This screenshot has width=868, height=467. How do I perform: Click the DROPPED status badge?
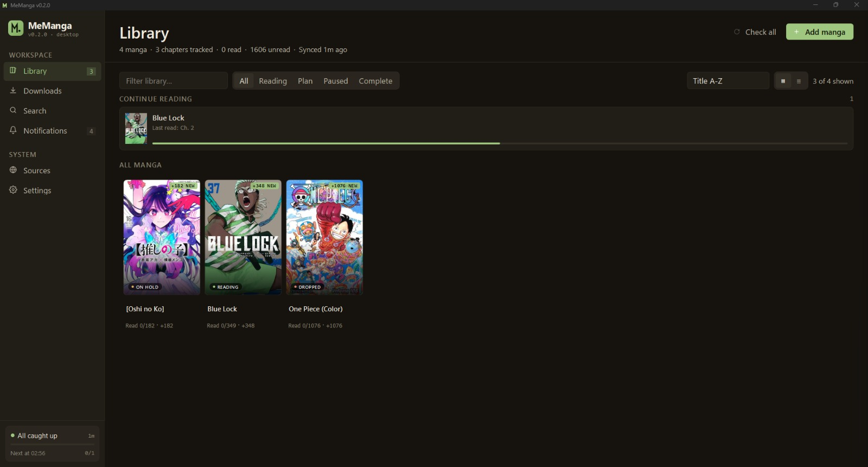(x=308, y=287)
